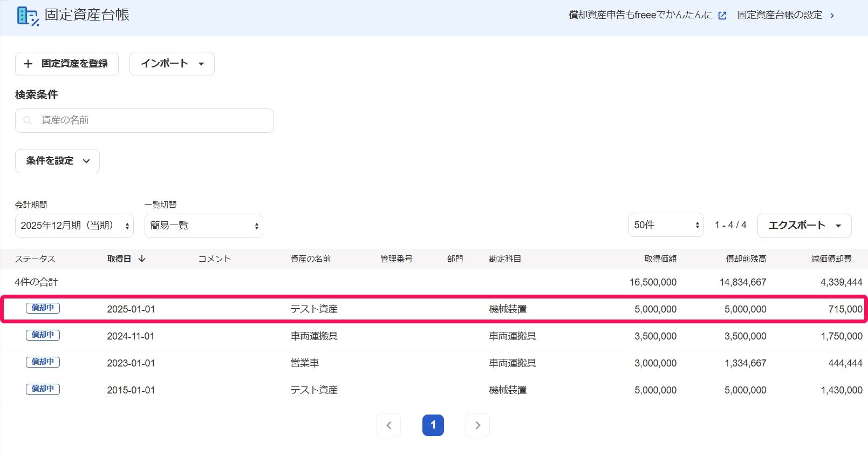
Task: Go to the previous page arrow
Action: click(x=388, y=425)
